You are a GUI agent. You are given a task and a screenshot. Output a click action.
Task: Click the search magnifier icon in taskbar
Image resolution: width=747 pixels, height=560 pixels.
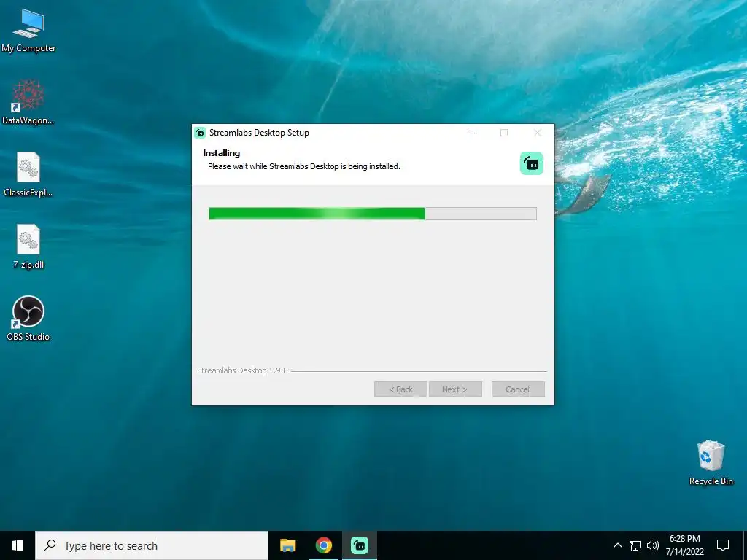[50, 545]
